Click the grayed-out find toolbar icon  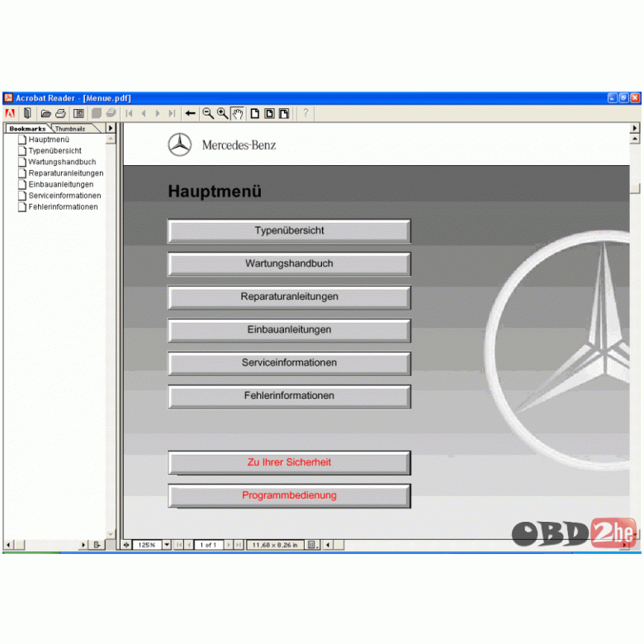tap(97, 113)
